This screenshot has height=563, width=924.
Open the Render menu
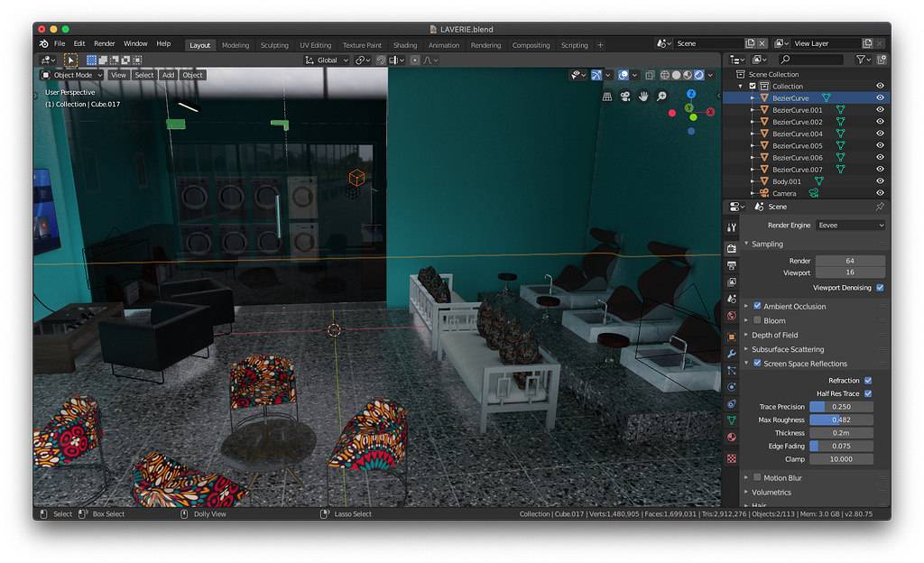[105, 43]
